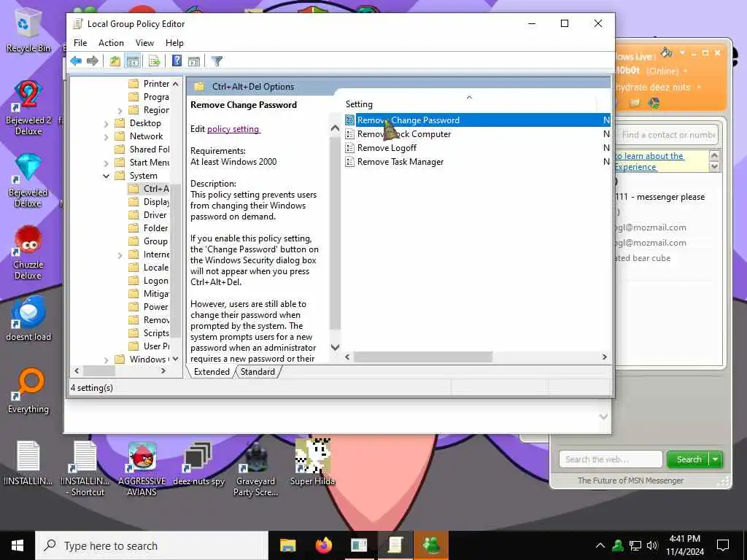This screenshot has height=560, width=747.
Task: Open the Help menu
Action: pyautogui.click(x=174, y=43)
